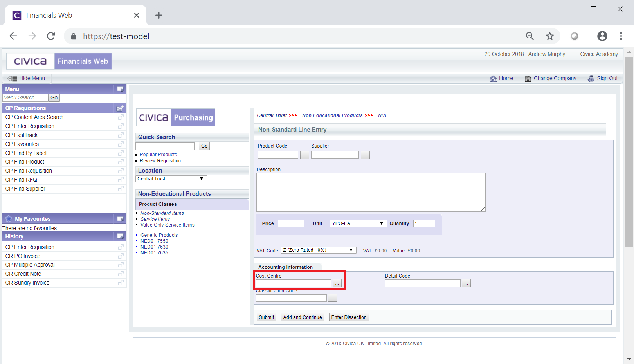Open CP Find By Label new window icon
The width and height of the screenshot is (634, 364).
pos(121,153)
